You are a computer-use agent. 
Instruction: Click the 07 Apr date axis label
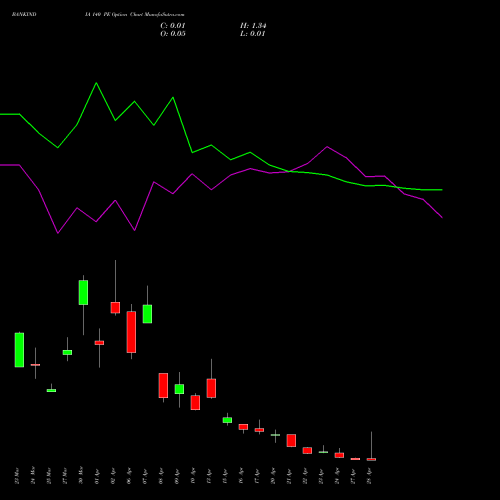(x=145, y=476)
